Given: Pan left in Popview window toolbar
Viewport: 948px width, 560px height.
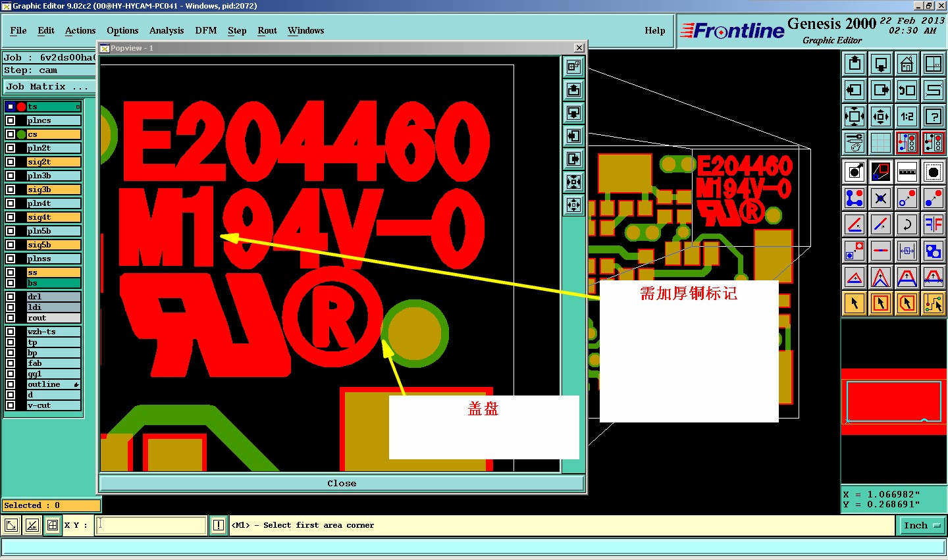Looking at the screenshot, I should 574,136.
